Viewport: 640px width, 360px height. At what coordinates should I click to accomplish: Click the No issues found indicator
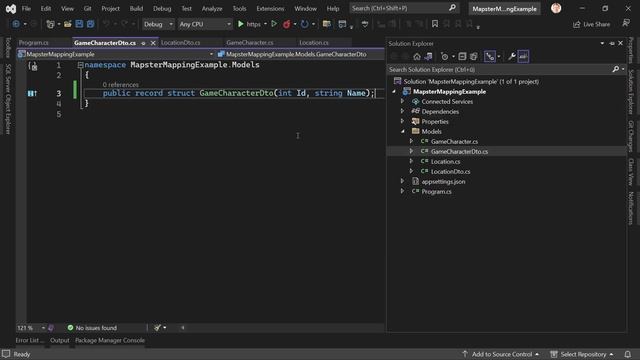pyautogui.click(x=92, y=328)
